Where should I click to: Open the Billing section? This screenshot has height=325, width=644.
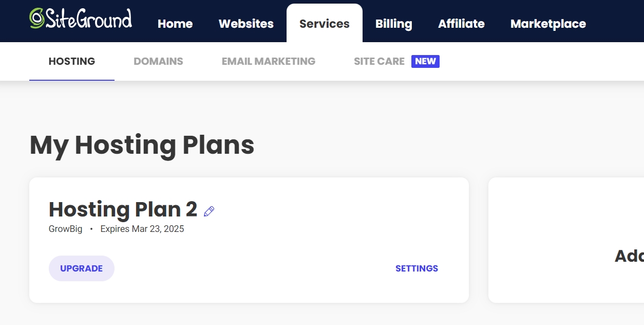point(393,24)
